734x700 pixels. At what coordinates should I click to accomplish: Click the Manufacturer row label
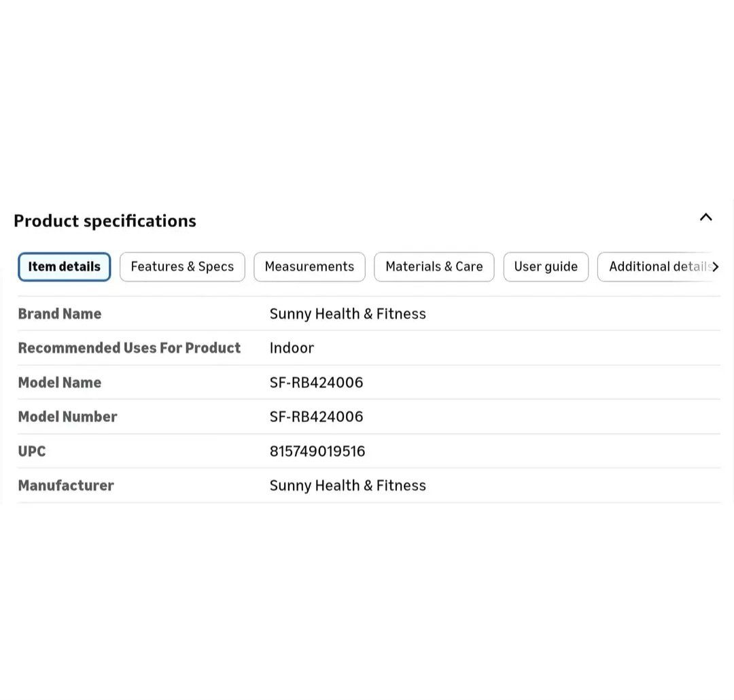tap(66, 485)
